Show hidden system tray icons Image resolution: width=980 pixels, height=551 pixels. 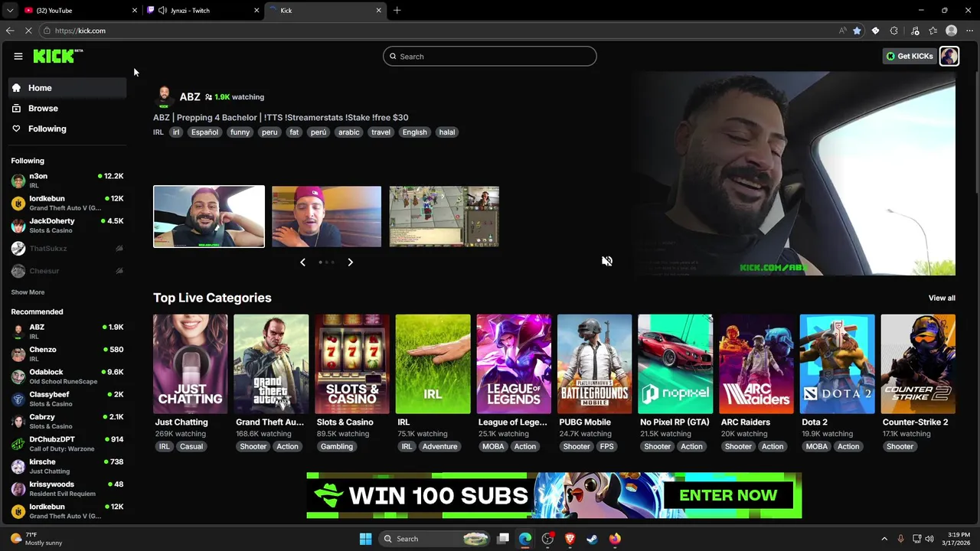coord(884,539)
